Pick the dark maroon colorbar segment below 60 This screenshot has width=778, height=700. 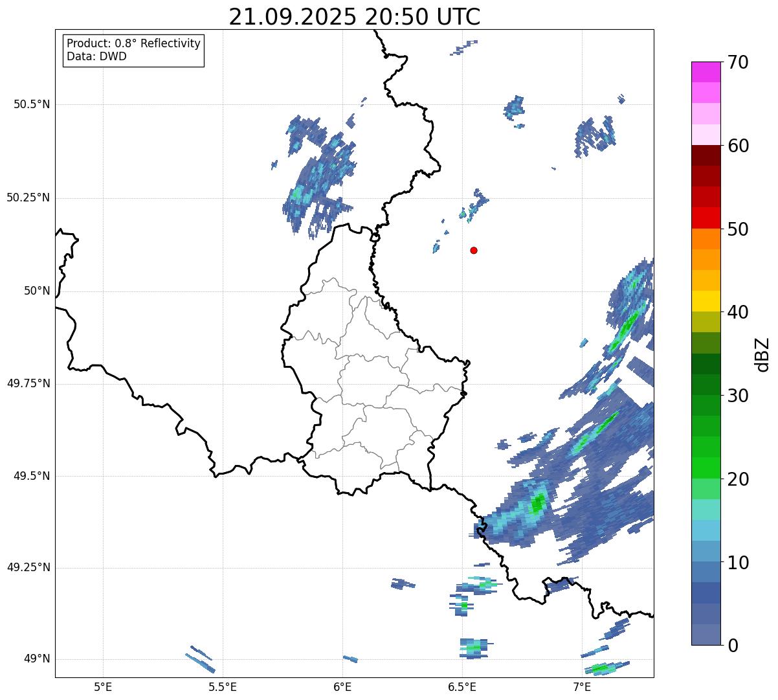point(706,156)
